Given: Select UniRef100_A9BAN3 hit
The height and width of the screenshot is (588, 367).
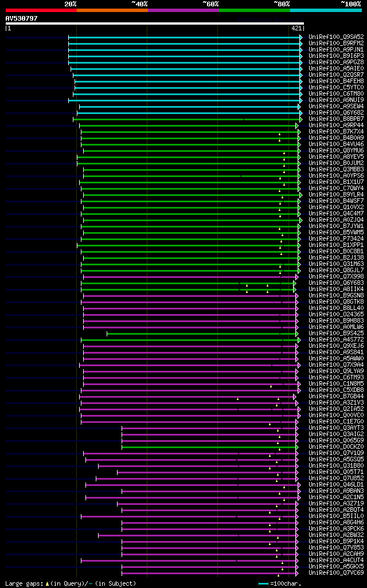Looking at the screenshot, I should tap(336, 491).
